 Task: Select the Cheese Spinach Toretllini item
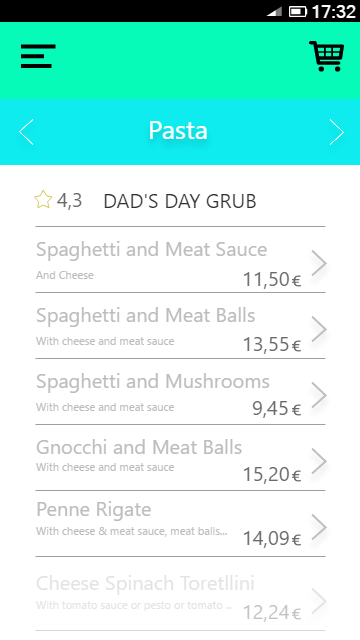(x=180, y=594)
